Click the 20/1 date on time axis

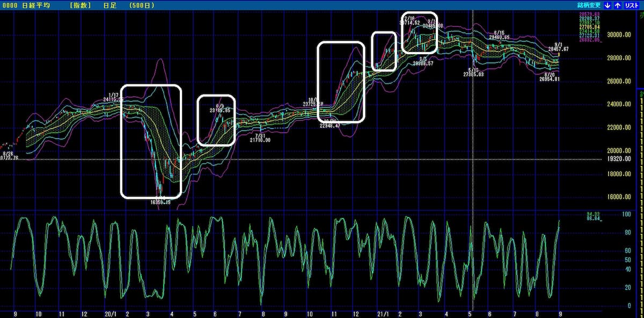click(111, 313)
